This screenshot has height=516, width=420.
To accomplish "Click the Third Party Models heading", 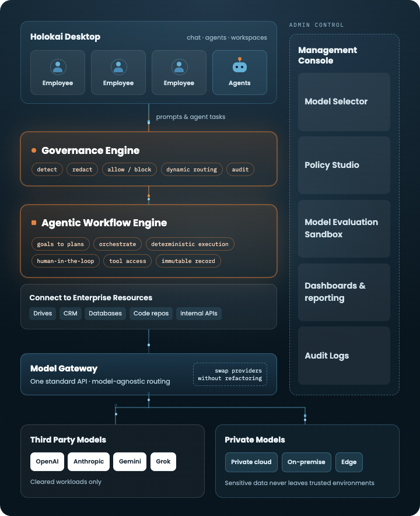I will (x=68, y=440).
